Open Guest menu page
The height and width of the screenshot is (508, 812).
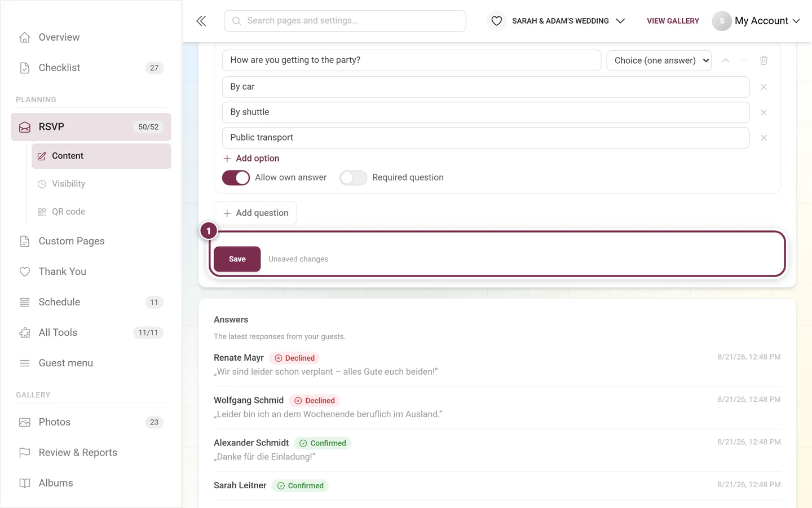[91, 364]
